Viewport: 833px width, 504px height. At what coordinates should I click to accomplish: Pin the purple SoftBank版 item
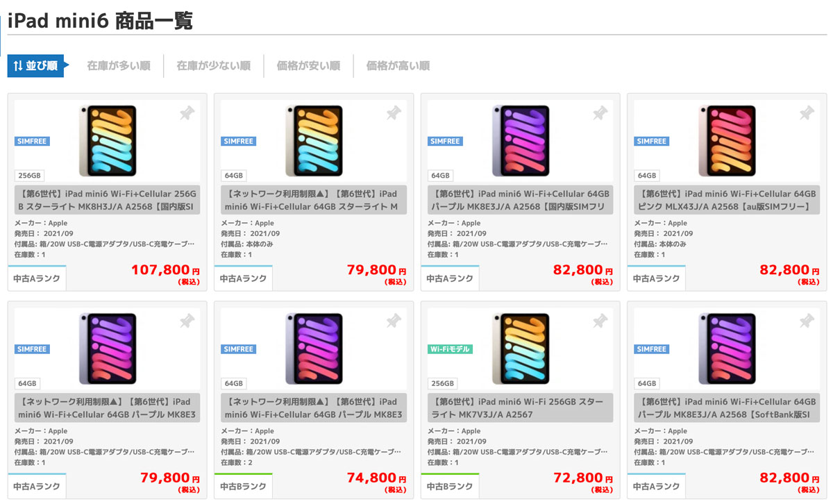[x=807, y=321]
